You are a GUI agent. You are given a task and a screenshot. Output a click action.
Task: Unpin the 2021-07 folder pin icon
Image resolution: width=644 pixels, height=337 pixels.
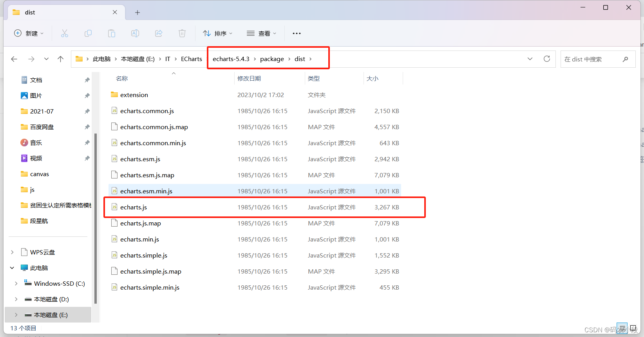pyautogui.click(x=87, y=111)
